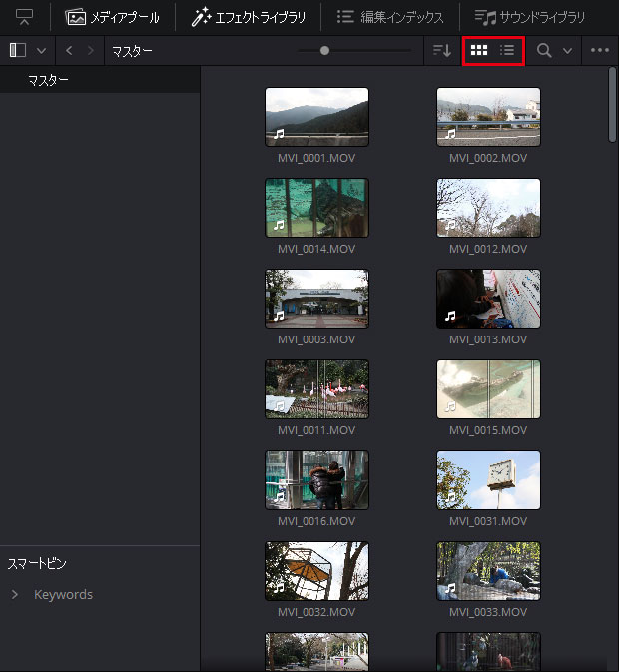Select the MVI_0031.MOV clock clip
Image resolution: width=619 pixels, height=672 pixels.
tap(488, 480)
